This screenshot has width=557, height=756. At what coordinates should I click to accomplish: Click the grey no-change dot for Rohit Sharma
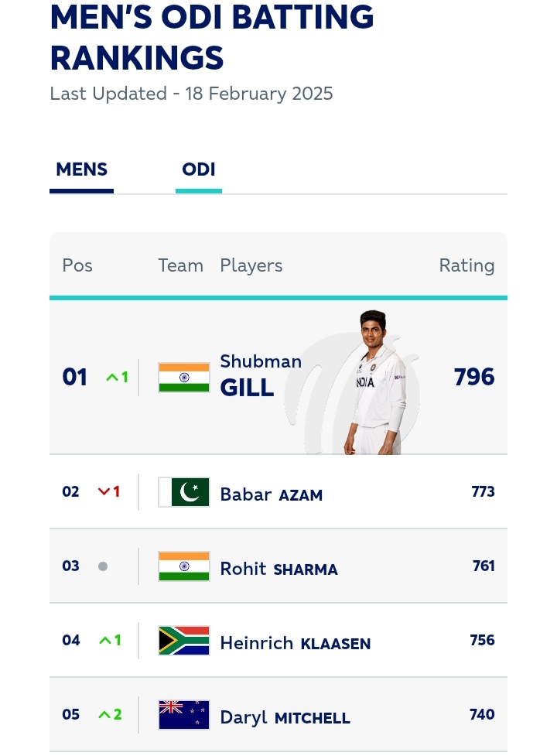(x=103, y=566)
